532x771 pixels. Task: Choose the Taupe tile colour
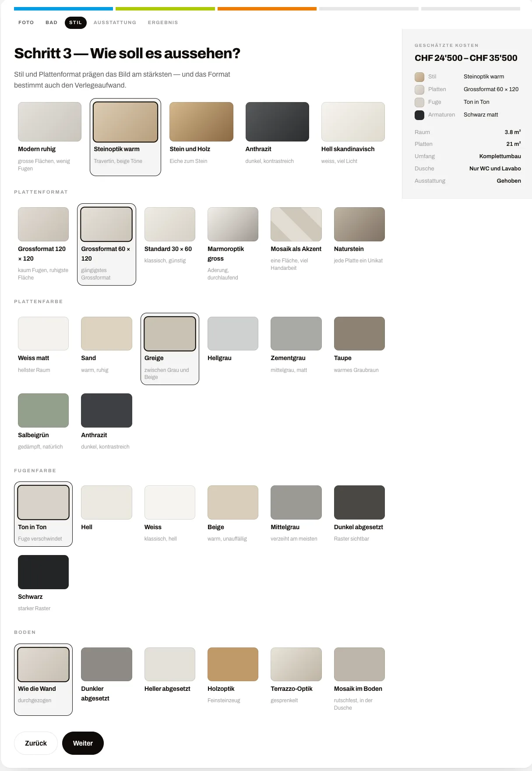coord(359,349)
